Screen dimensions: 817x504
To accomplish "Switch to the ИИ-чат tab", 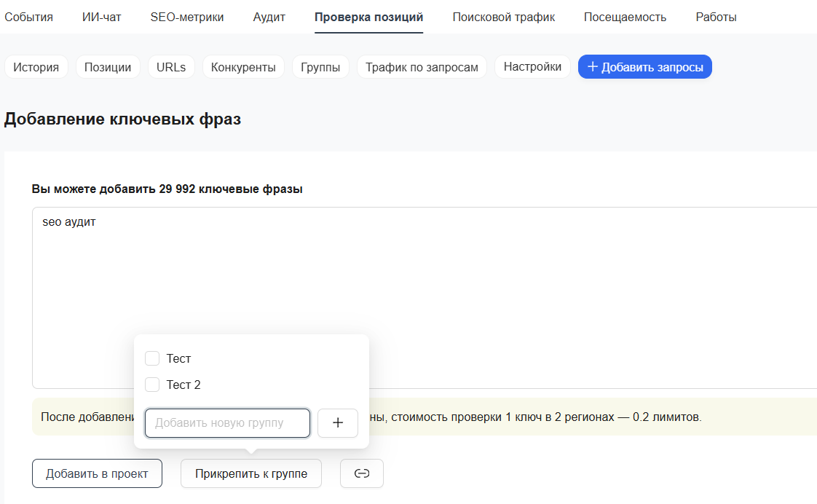I will coord(102,17).
